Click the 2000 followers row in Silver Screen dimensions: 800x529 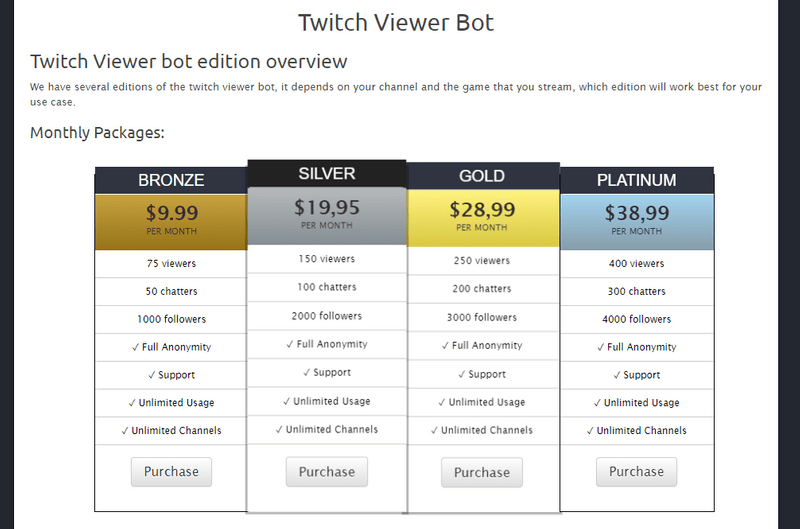point(327,316)
